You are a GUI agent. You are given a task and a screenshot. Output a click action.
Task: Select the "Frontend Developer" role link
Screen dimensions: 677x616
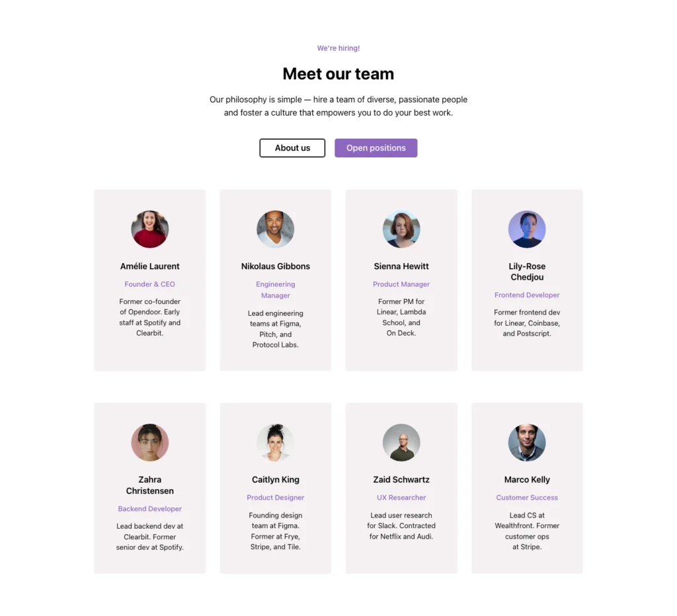(x=527, y=295)
